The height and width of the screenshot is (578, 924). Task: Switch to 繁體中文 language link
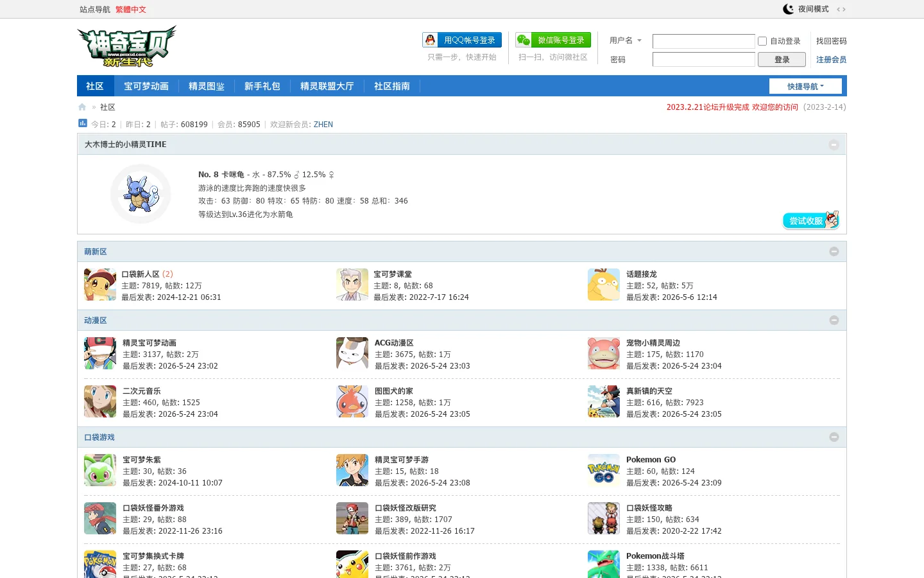pyautogui.click(x=131, y=10)
